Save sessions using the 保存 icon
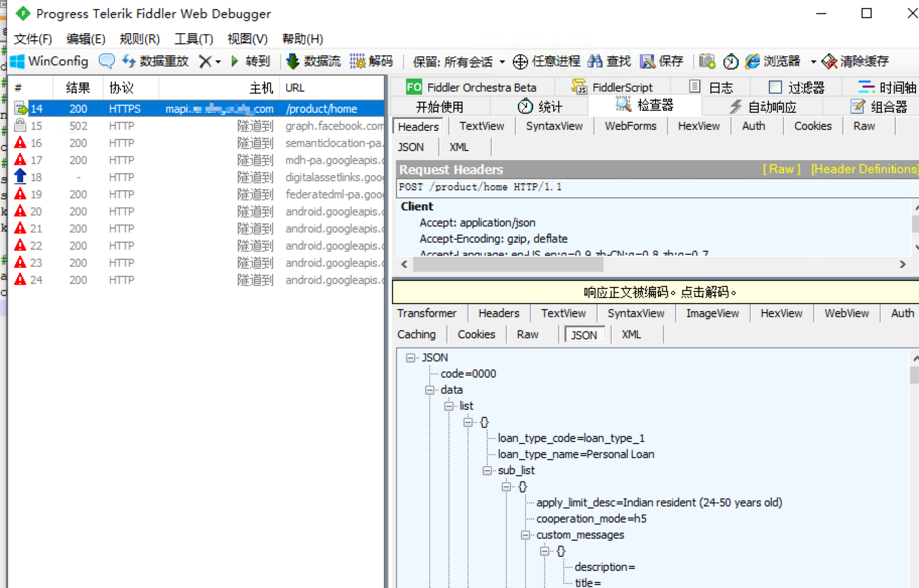919x588 pixels. [x=647, y=61]
